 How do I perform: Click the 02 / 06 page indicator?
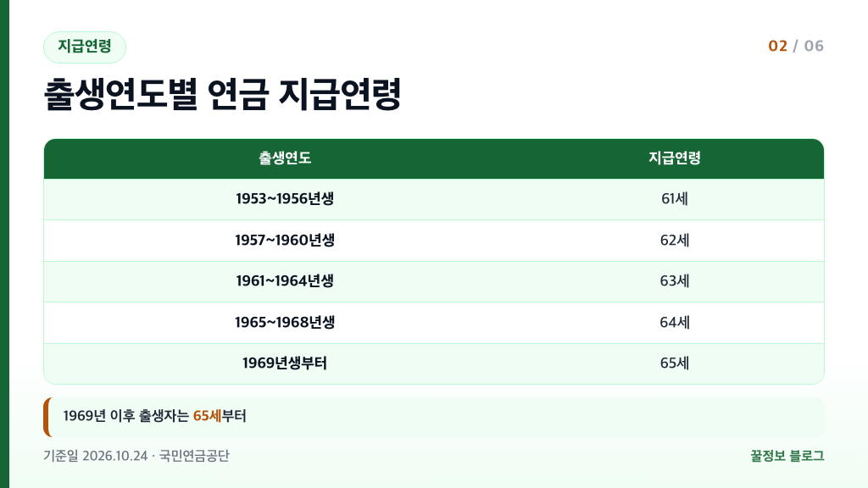[795, 46]
